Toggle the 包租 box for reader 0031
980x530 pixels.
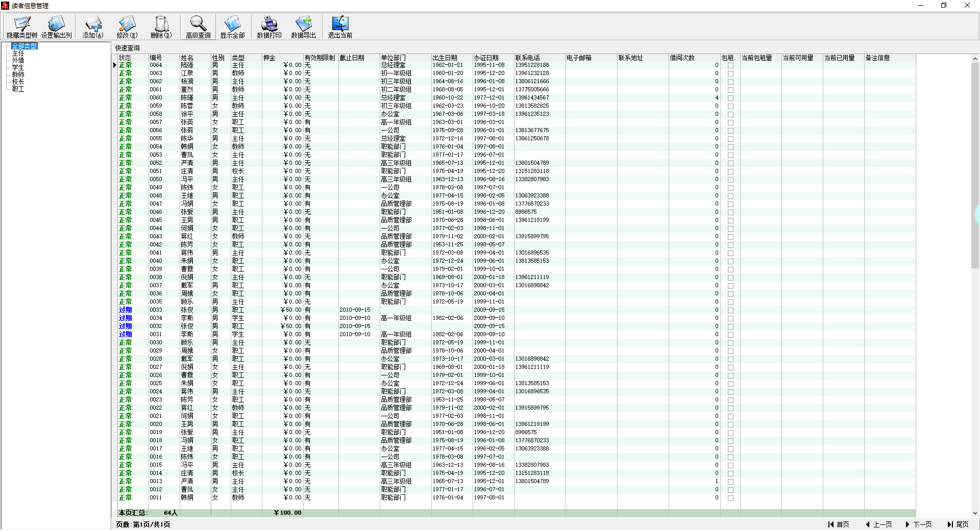click(x=730, y=335)
